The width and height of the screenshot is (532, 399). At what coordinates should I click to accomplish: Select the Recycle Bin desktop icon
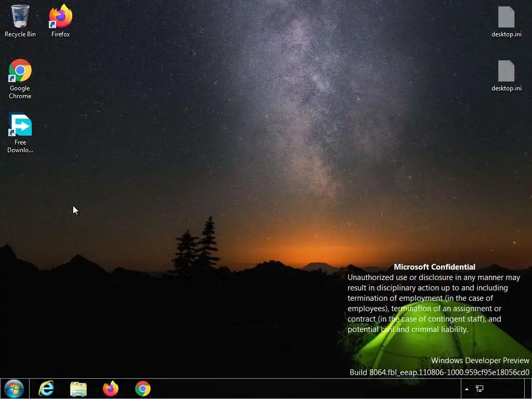20,21
